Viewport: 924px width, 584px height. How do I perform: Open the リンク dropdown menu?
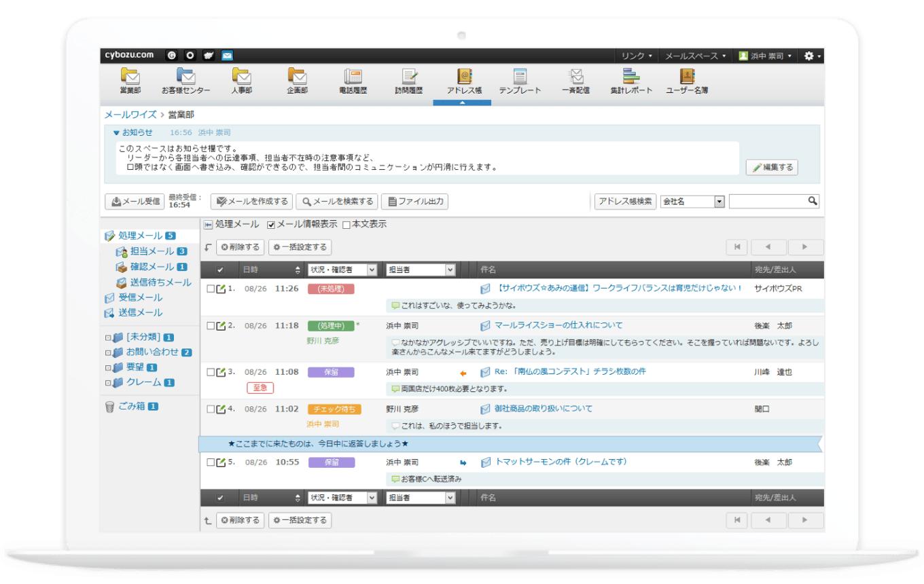click(x=637, y=56)
